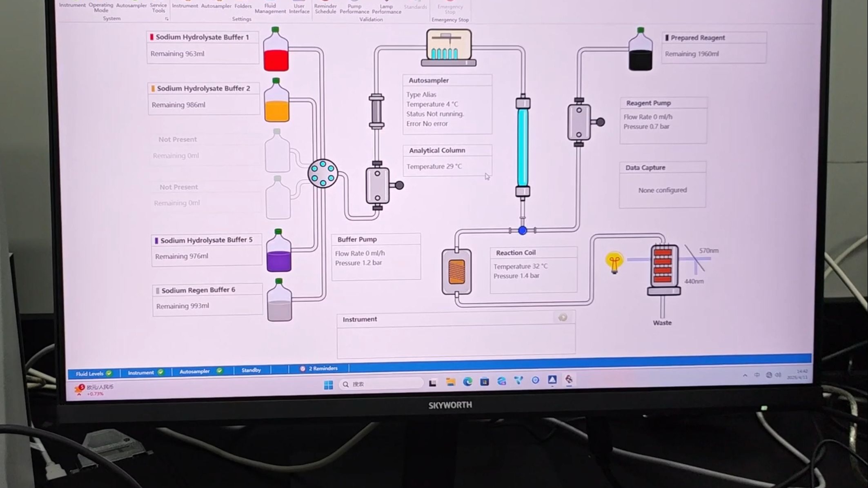868x488 pixels.
Task: Show hidden system tray icons chevron
Action: 745,375
